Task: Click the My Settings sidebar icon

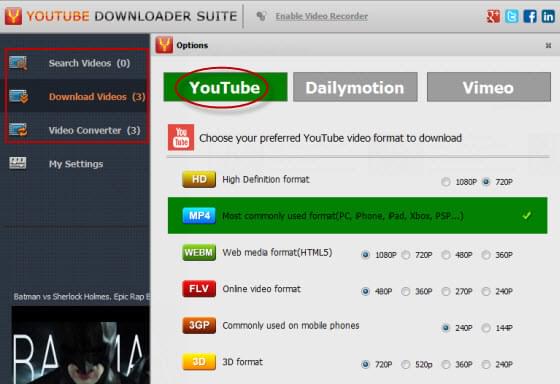Action: [18, 163]
